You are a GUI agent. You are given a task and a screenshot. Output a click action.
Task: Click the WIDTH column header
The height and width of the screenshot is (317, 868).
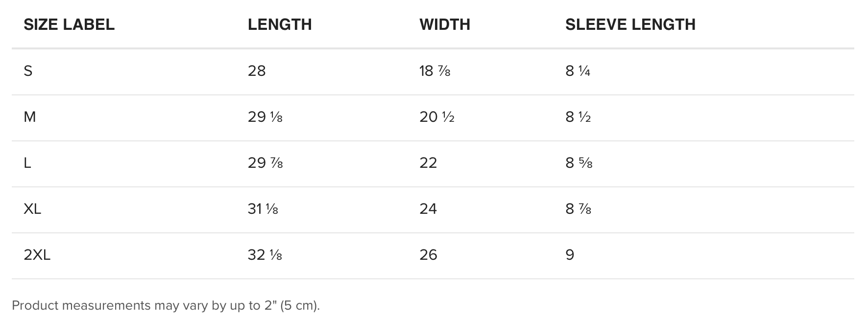click(x=445, y=24)
